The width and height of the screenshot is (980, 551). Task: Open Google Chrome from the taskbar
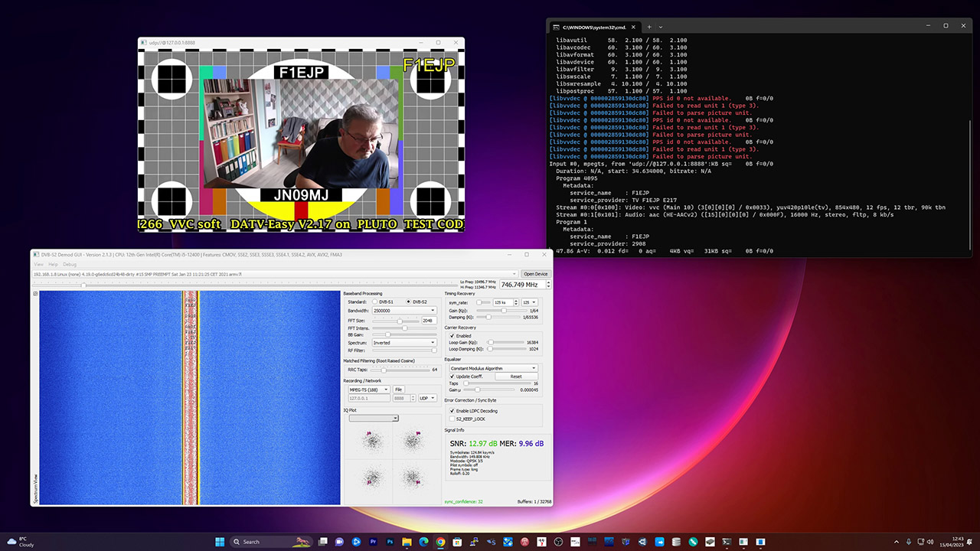click(x=441, y=542)
